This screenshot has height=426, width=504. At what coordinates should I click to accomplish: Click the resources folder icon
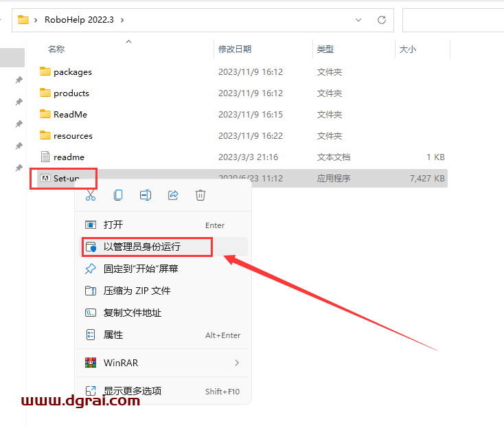click(45, 135)
